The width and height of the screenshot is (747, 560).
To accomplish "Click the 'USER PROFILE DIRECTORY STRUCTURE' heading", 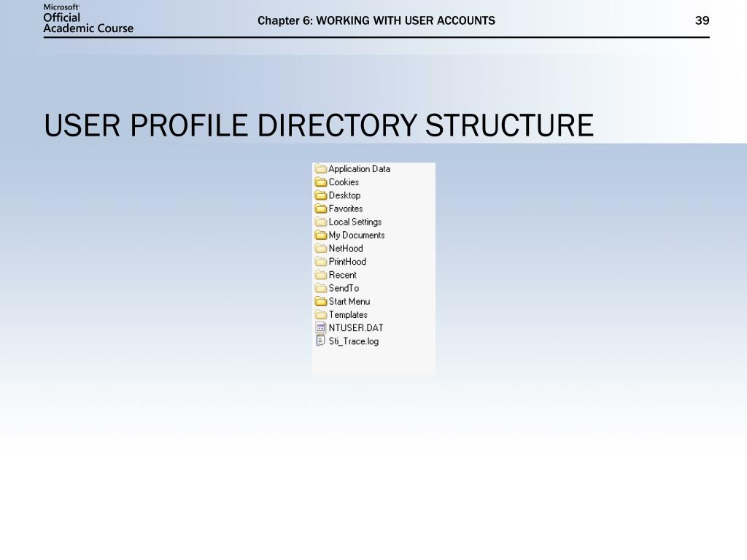I will [319, 125].
